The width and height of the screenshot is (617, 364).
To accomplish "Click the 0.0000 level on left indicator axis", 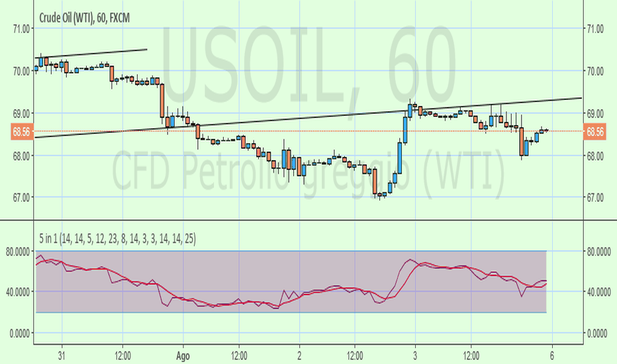I will pos(20,334).
